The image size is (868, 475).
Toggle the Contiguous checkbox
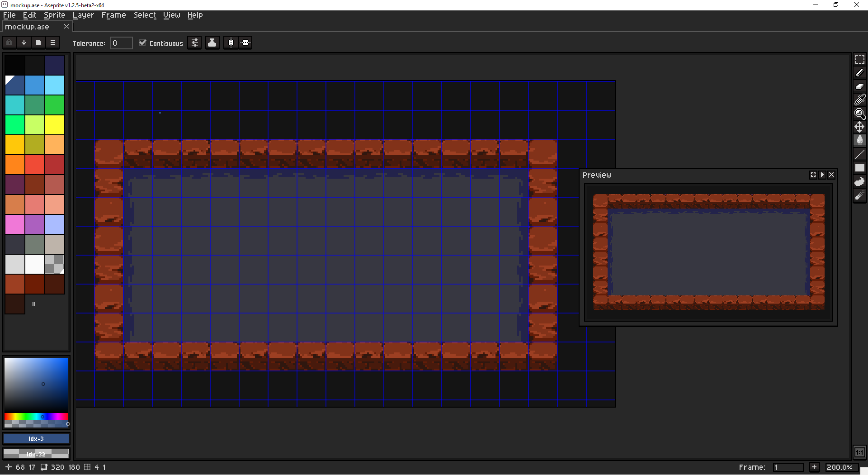[x=142, y=43]
